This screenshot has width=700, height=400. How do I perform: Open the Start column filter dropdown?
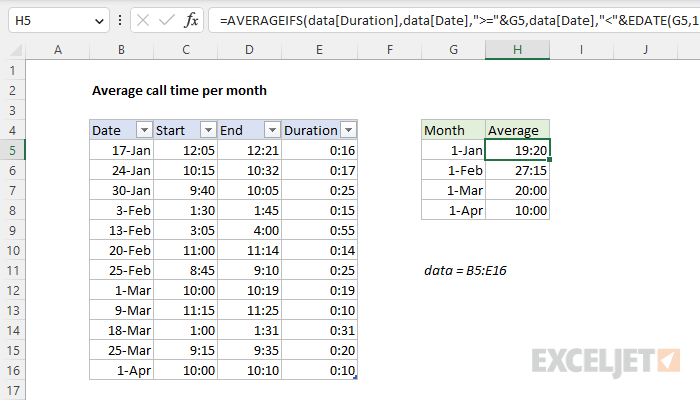coord(208,130)
